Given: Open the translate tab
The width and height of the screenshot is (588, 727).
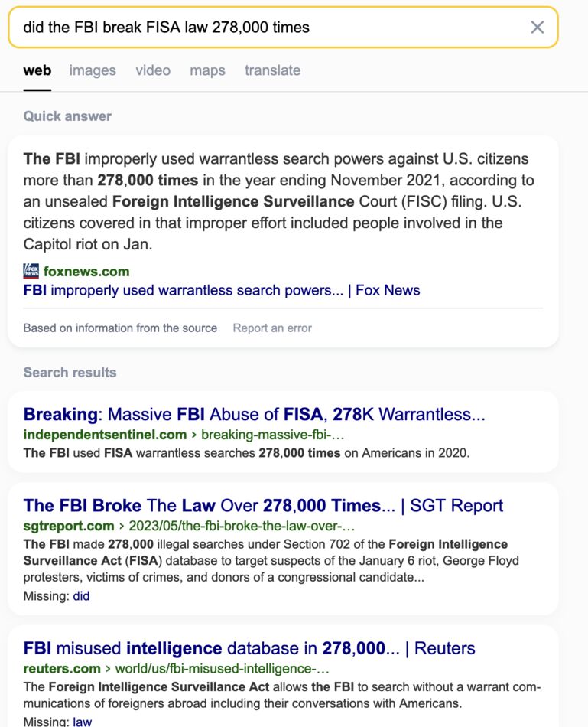Looking at the screenshot, I should (272, 70).
